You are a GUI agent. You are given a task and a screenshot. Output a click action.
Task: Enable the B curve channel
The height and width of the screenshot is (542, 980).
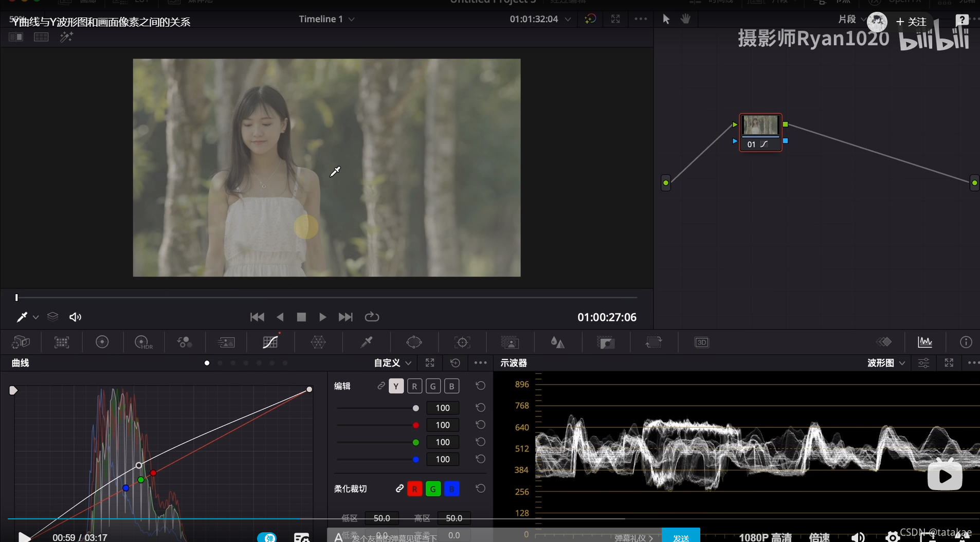click(x=451, y=386)
